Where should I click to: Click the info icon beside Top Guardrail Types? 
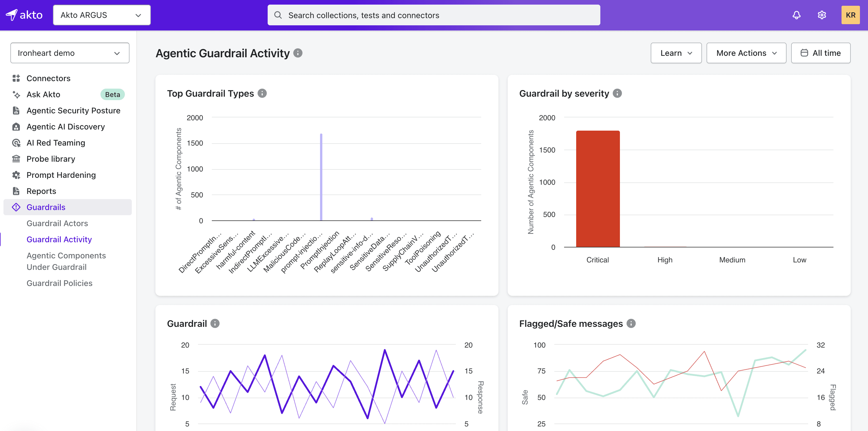click(x=262, y=93)
